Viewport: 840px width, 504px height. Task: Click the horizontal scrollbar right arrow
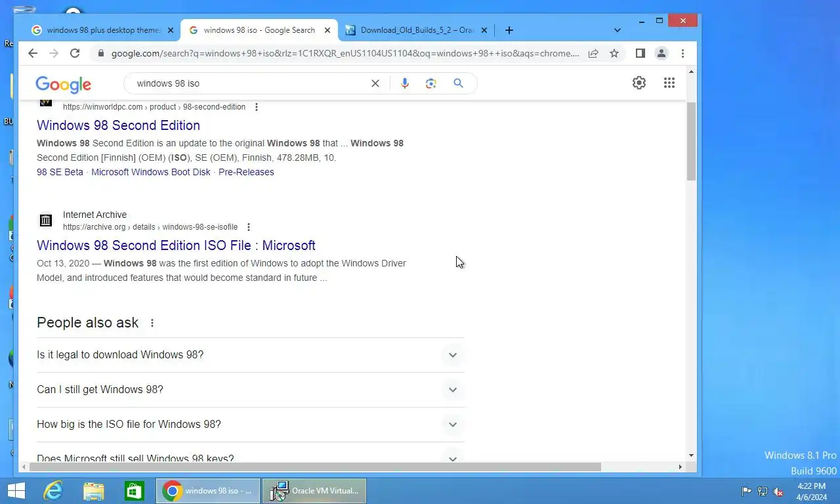pos(680,467)
